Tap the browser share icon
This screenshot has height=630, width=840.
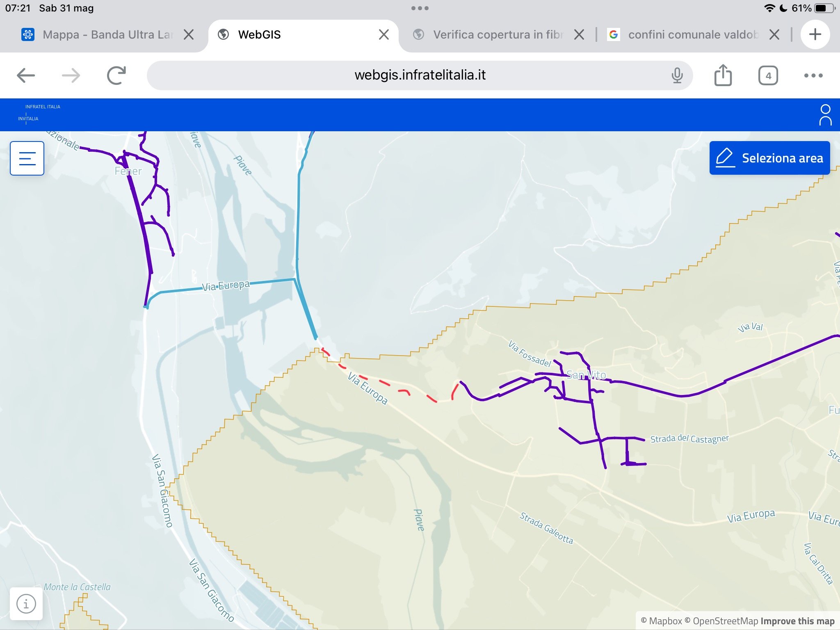point(723,75)
